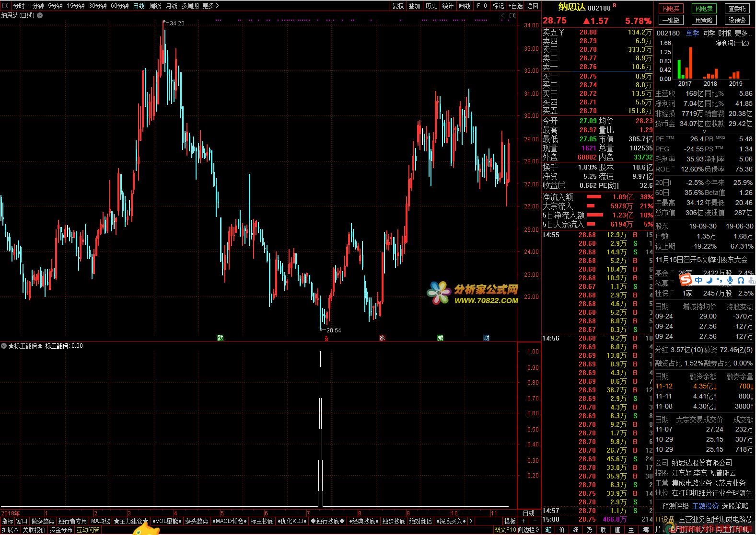Switch to the 分时 intraday period

[x=19, y=6]
